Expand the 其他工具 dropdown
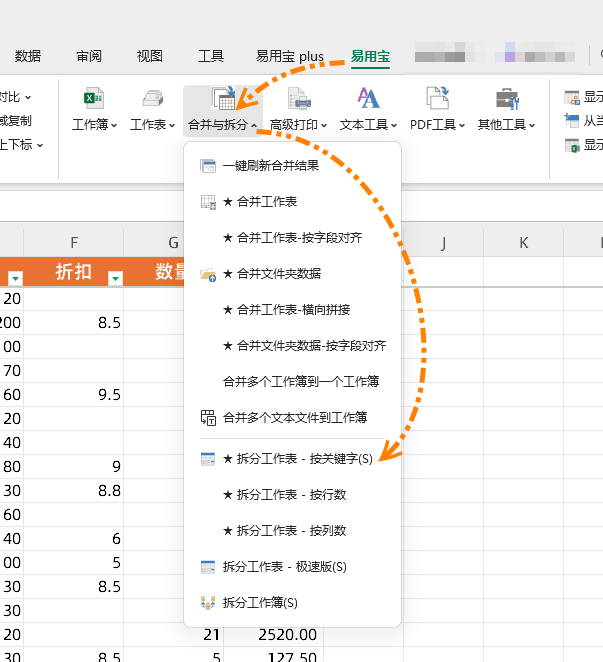 click(x=532, y=125)
